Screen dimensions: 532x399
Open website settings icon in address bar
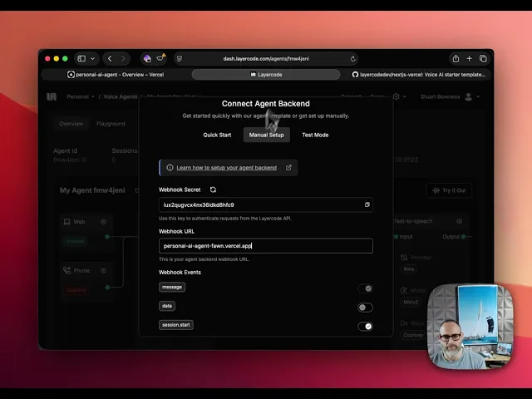180,59
